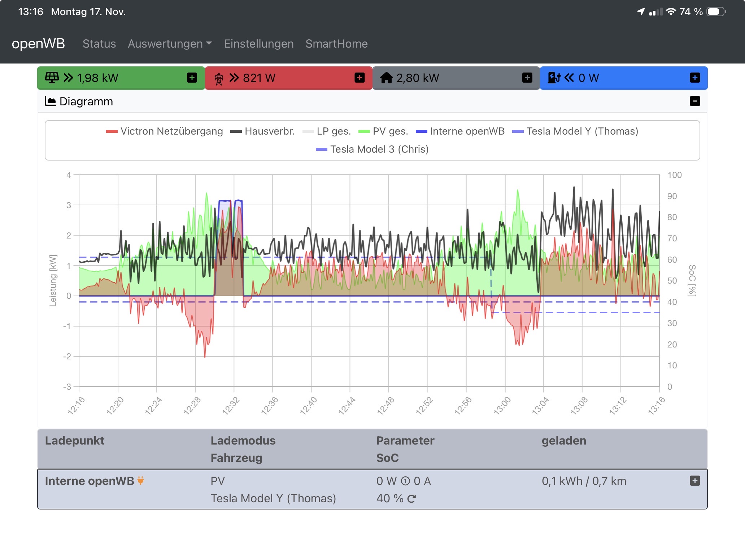Open Einstellungen settings link
745x560 pixels.
258,44
